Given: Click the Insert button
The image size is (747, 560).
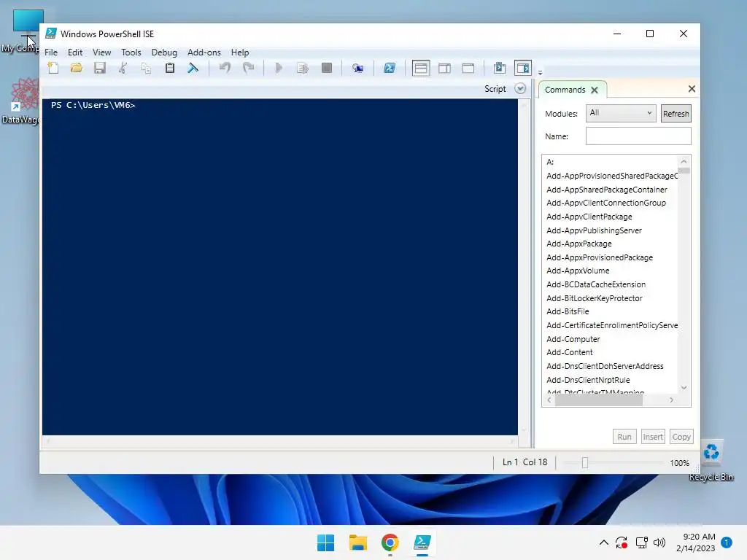Looking at the screenshot, I should point(653,437).
